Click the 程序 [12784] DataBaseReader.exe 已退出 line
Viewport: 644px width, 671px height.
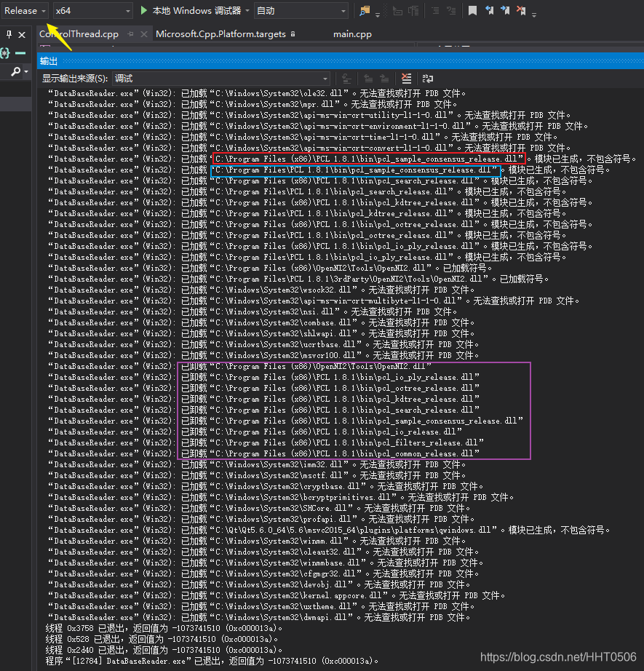212,661
